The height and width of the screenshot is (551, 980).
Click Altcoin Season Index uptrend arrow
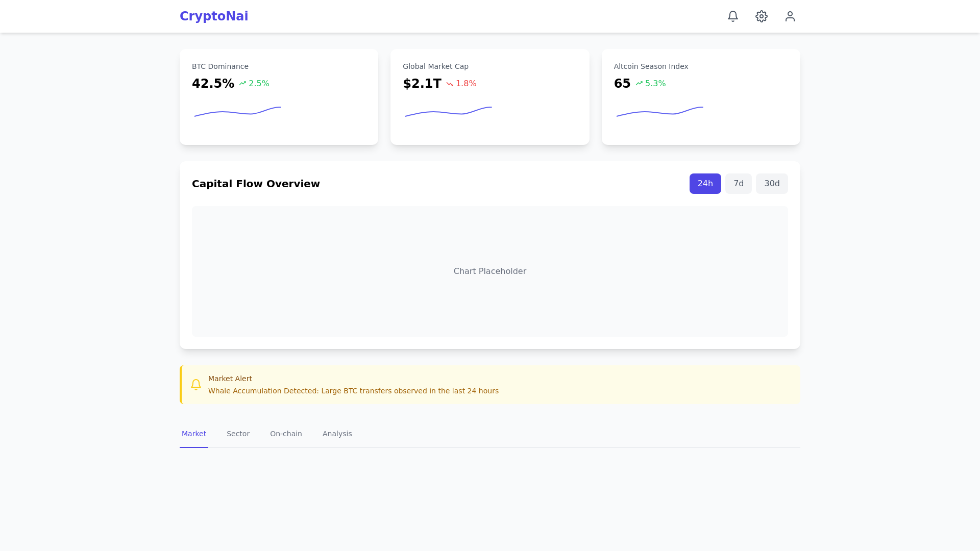(x=639, y=84)
